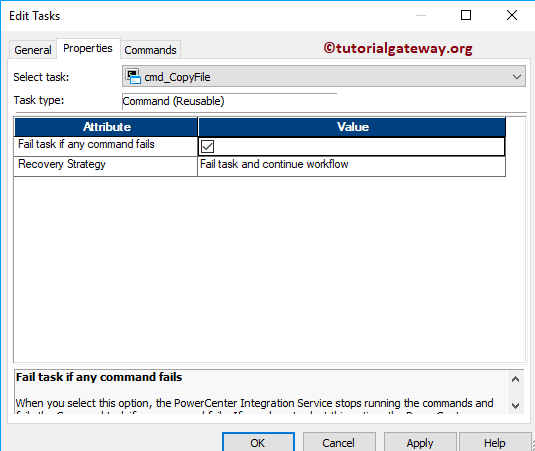Click the Task type field Command (Reusable)
Image resolution: width=535 pixels, height=451 pixels.
[x=229, y=101]
